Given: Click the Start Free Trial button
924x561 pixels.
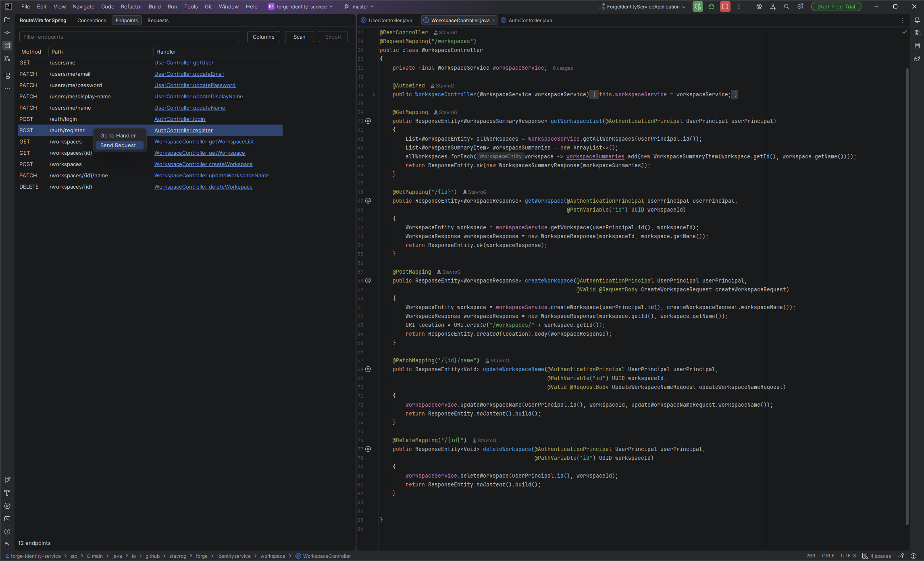Looking at the screenshot, I should point(836,6).
